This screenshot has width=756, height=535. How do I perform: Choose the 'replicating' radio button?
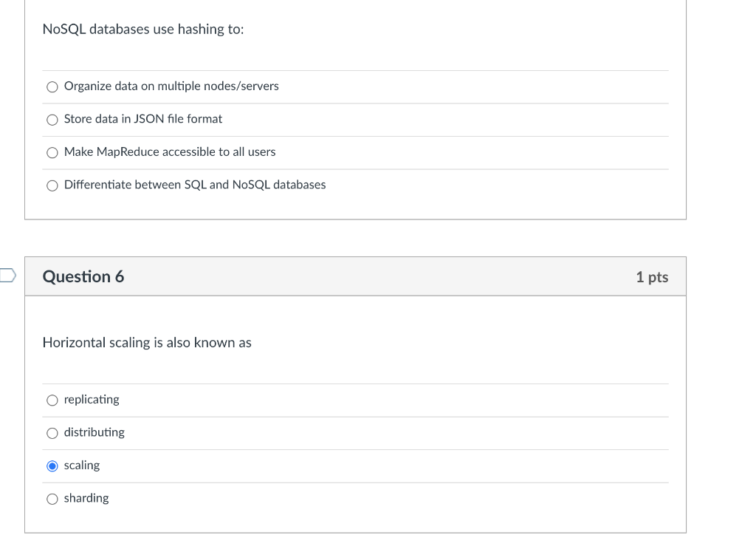pyautogui.click(x=52, y=400)
